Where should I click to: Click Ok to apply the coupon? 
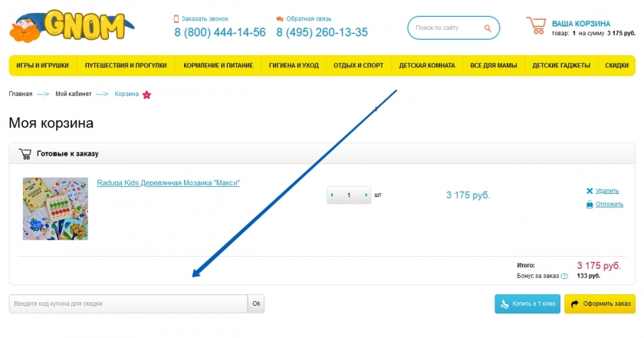(256, 304)
